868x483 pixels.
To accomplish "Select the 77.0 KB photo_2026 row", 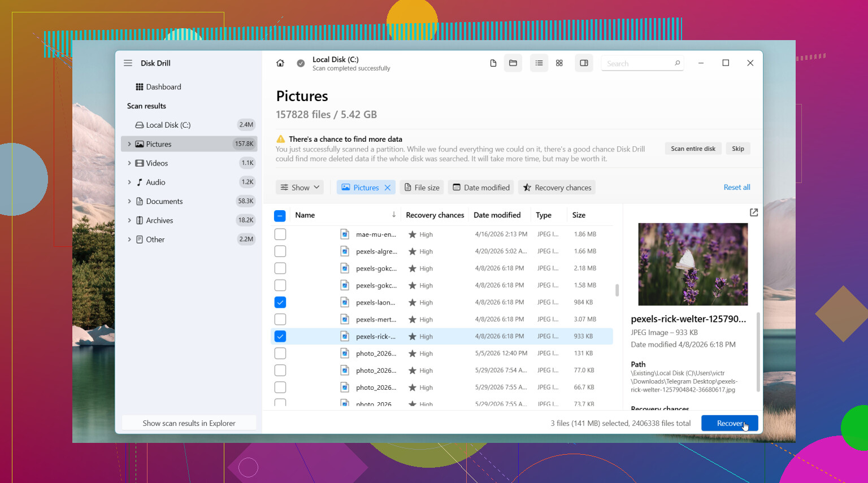I will click(x=442, y=371).
